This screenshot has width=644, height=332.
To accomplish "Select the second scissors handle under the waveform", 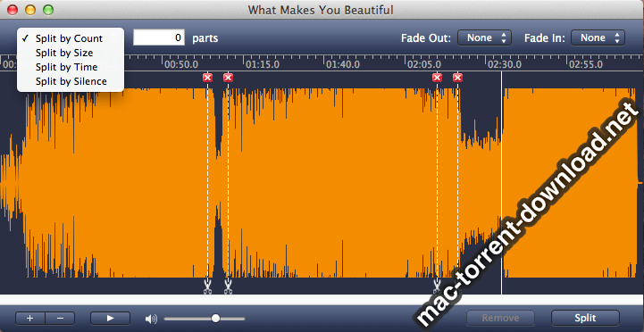I will click(228, 286).
